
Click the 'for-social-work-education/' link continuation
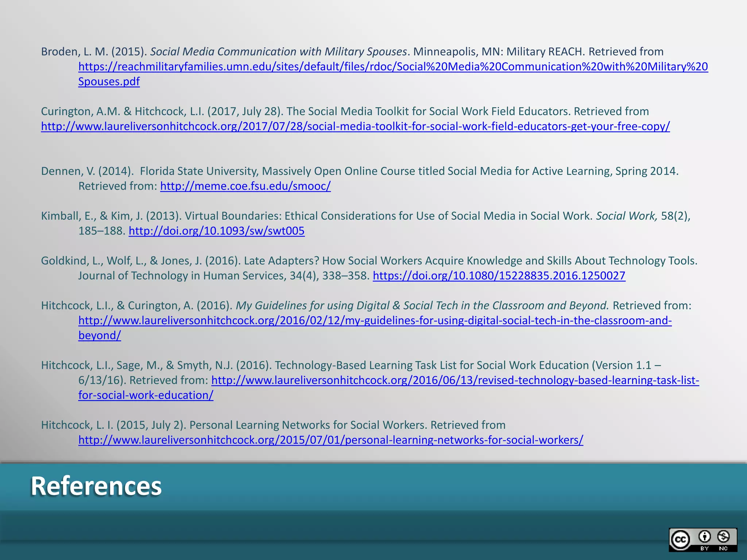[146, 395]
